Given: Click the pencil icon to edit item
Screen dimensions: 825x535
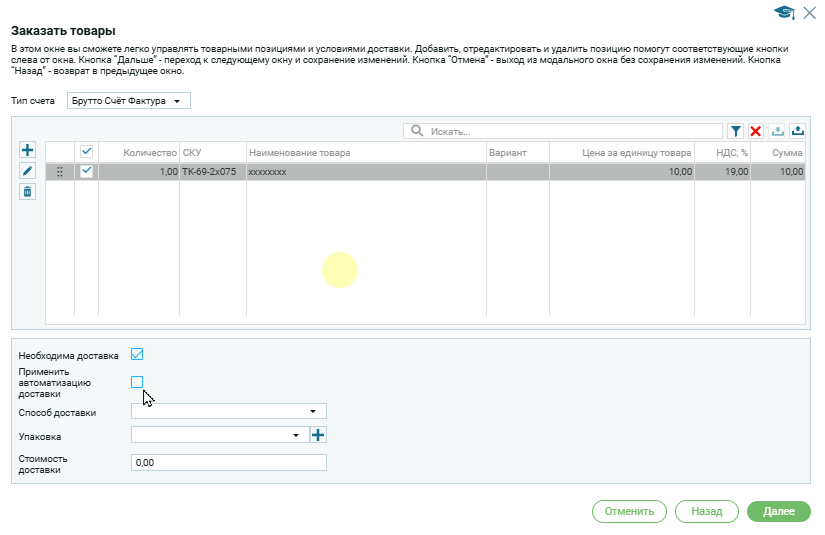Looking at the screenshot, I should click(28, 171).
